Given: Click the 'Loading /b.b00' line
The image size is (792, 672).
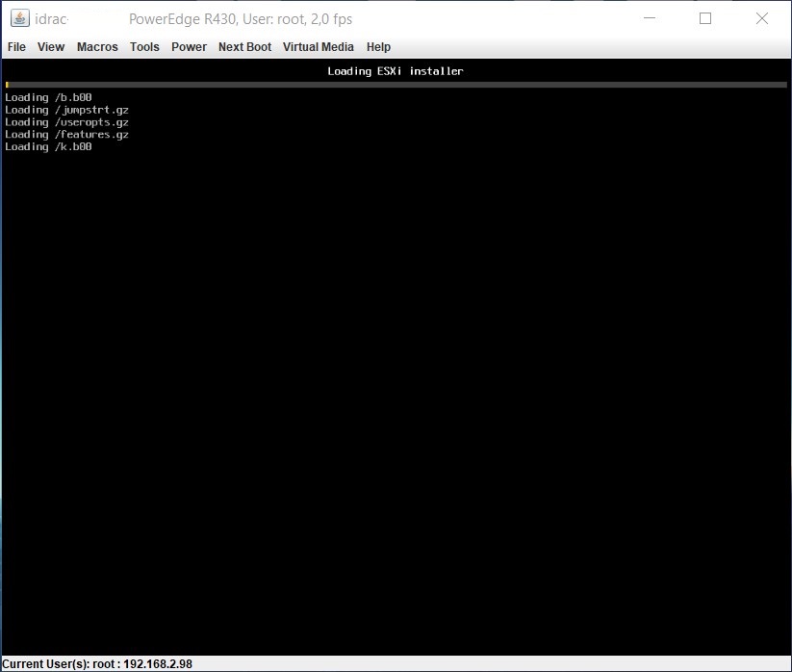Looking at the screenshot, I should [48, 97].
